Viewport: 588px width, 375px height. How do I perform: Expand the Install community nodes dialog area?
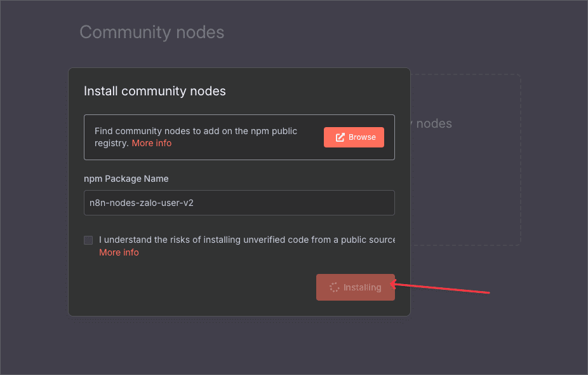[239, 191]
